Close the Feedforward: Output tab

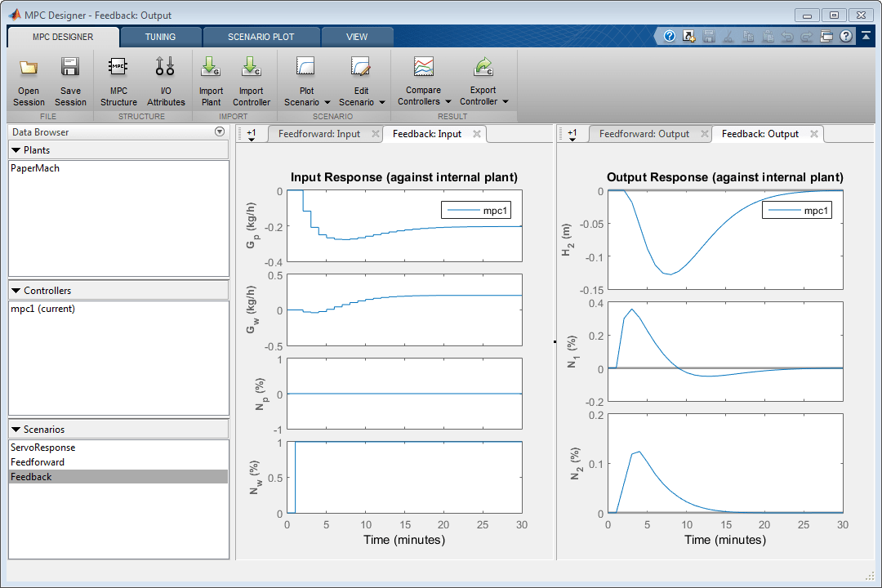pos(704,134)
